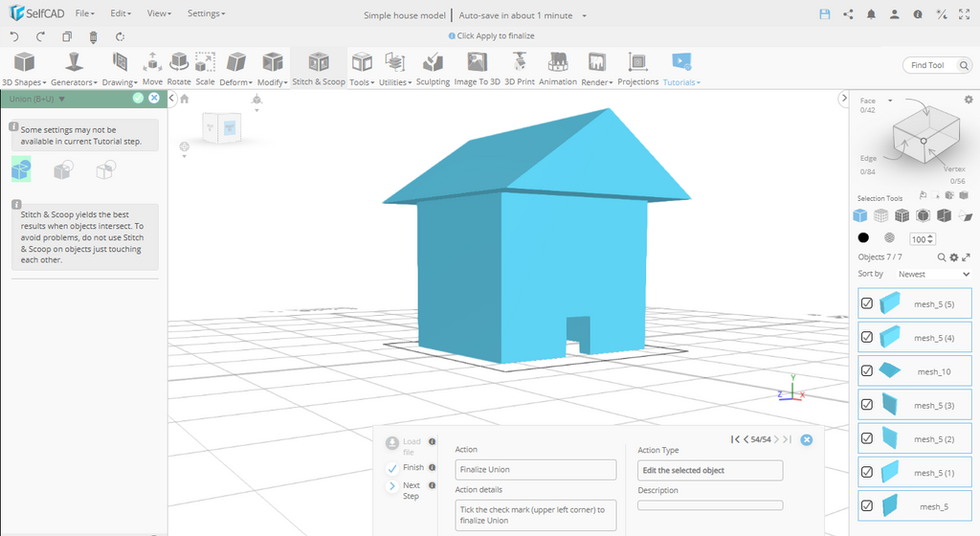Open the File menu
Screen dimensions: 980x536
[x=84, y=14]
